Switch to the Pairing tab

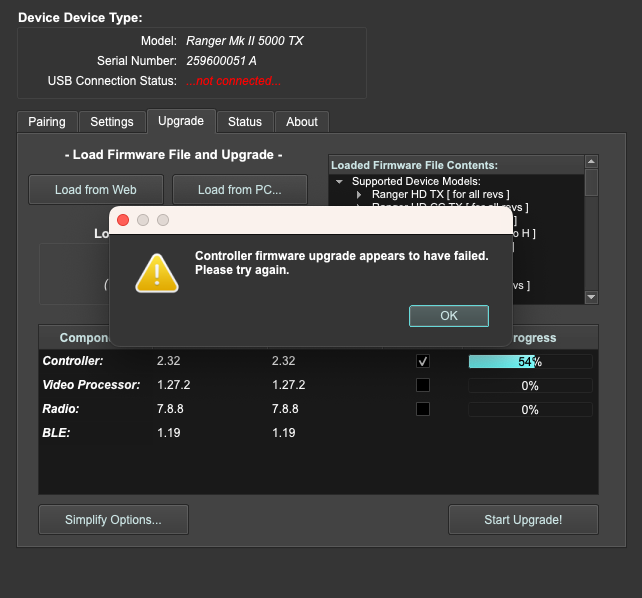coord(47,122)
